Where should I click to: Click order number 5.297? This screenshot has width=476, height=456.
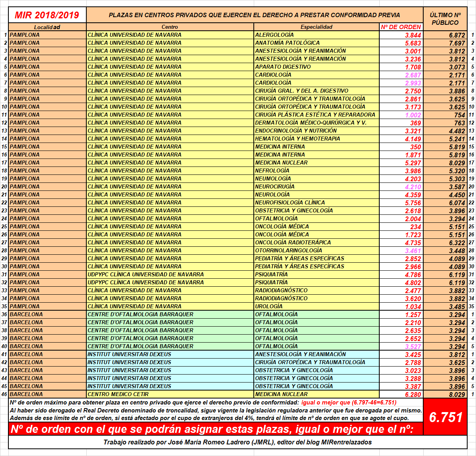click(x=401, y=163)
